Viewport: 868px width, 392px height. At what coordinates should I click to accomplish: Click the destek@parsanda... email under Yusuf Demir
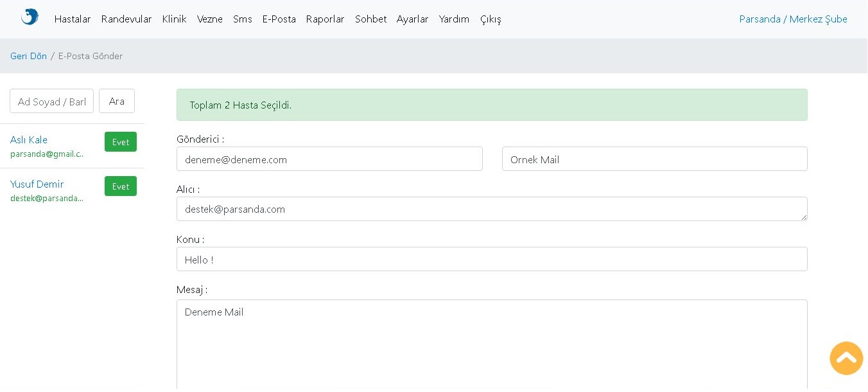point(47,199)
